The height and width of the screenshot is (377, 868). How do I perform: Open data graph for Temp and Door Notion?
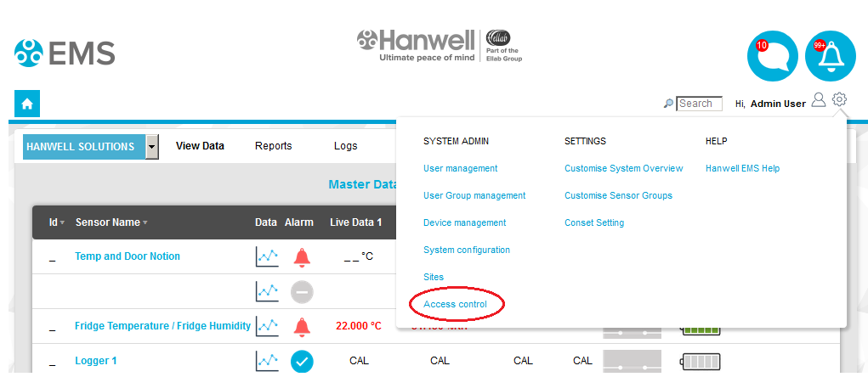pos(267,256)
